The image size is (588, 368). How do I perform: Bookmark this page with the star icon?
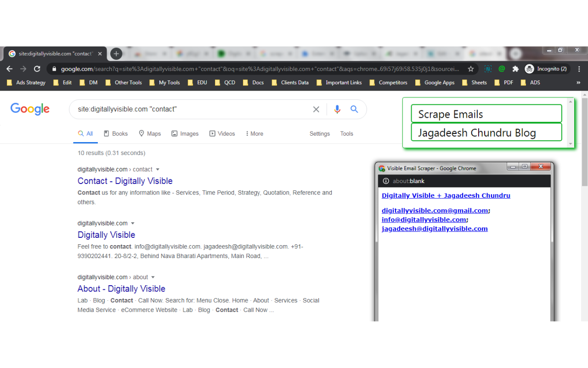(x=471, y=69)
